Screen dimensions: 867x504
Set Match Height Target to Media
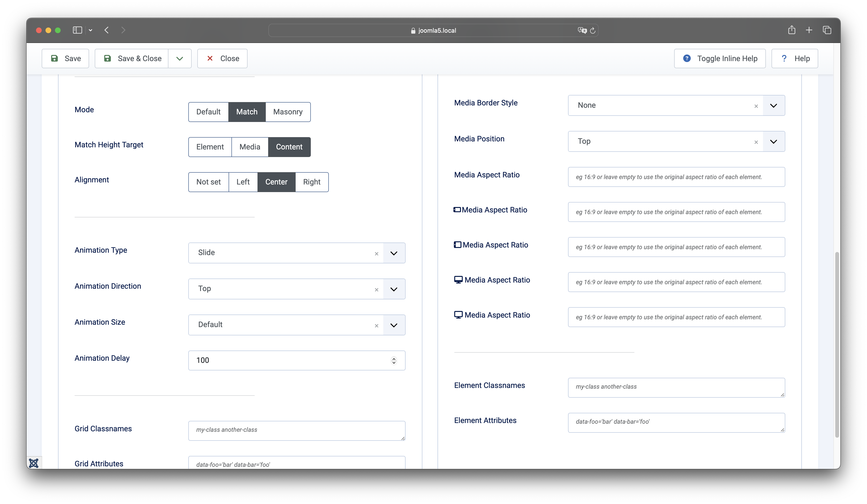click(x=250, y=147)
